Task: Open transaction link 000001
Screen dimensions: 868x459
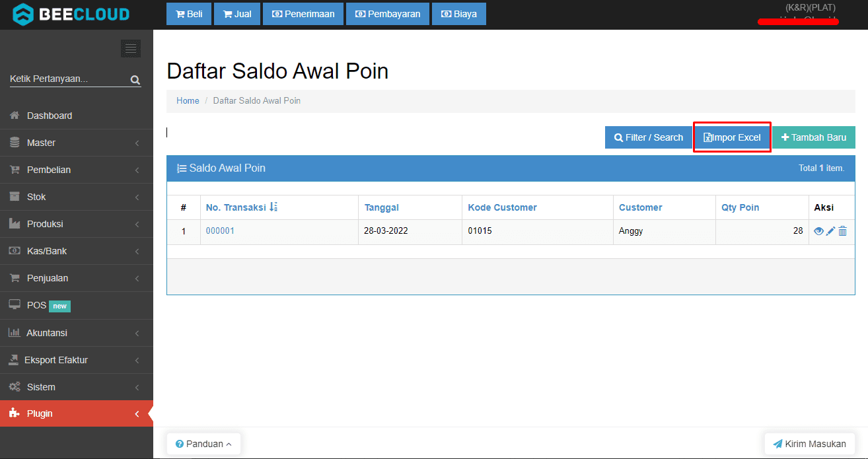Action: point(220,231)
